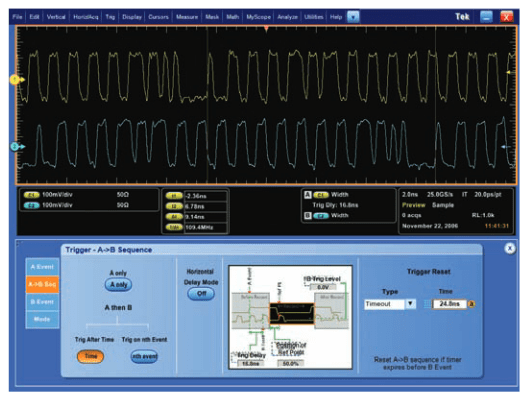Select the nth event trigger button

pyautogui.click(x=144, y=356)
